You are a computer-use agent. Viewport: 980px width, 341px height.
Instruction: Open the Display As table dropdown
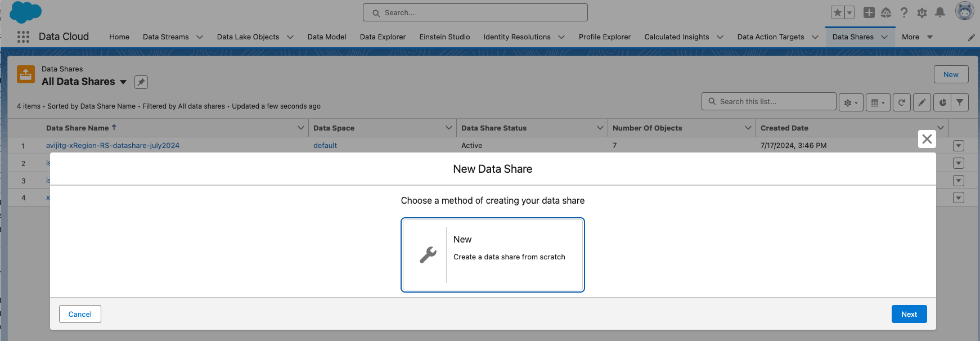[x=878, y=102]
